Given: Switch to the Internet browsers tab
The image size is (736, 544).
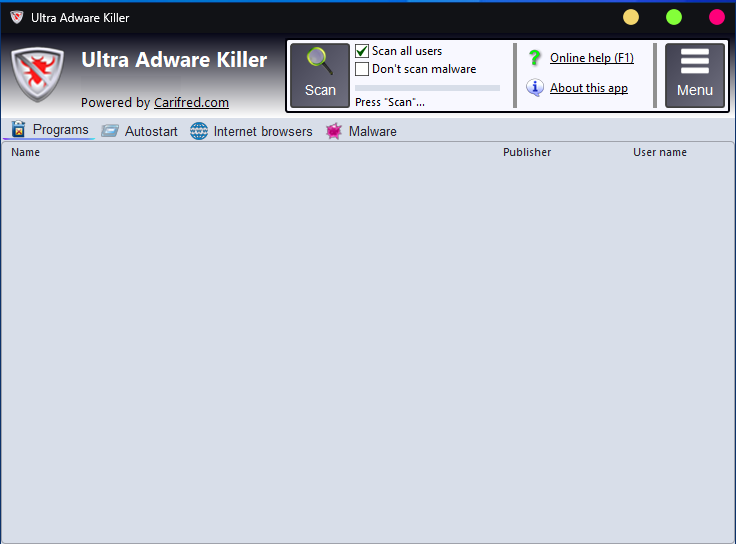Looking at the screenshot, I should 251,131.
